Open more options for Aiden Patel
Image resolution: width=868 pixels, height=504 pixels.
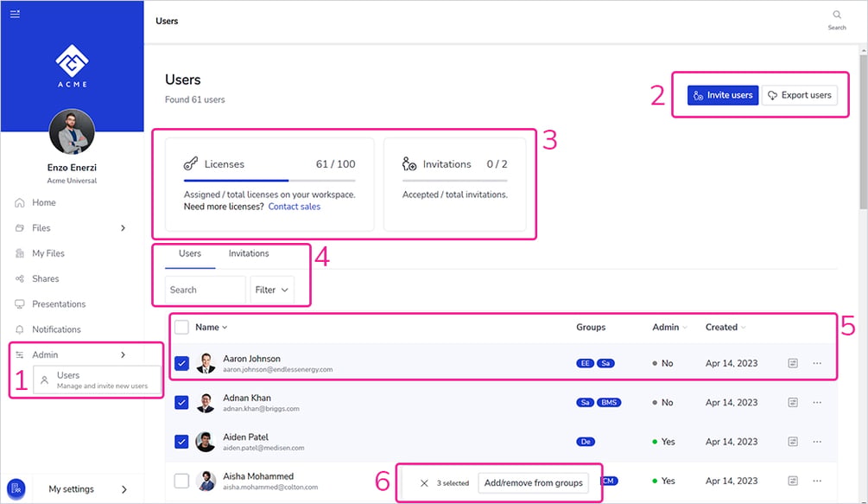(817, 442)
